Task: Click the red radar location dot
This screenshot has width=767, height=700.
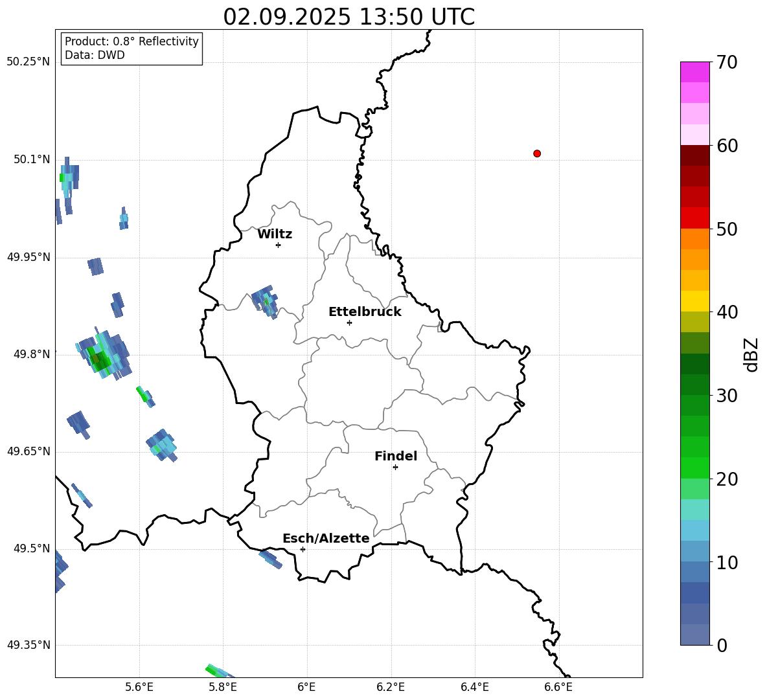Action: coord(536,153)
